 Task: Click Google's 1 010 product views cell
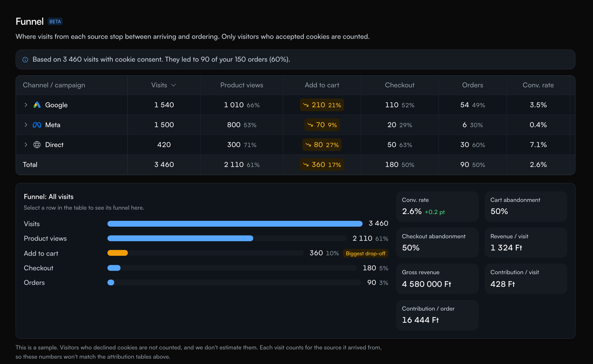click(x=242, y=105)
